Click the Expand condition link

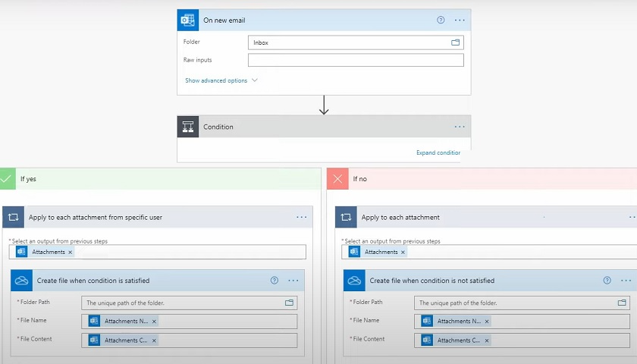(x=438, y=152)
